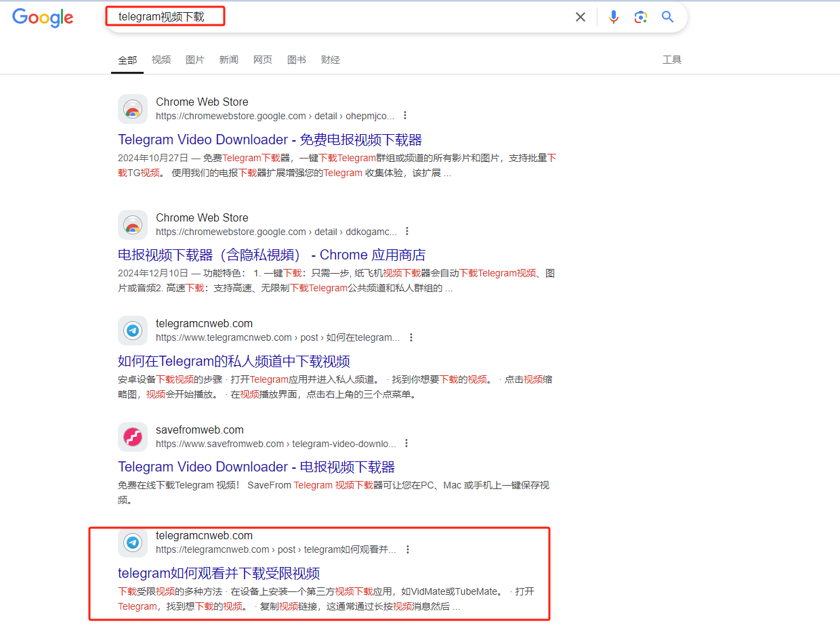Click the www.telegramcnweb.com › post › 如何在telegram... URL
Viewport: 840px width, 630px height.
click(x=278, y=337)
